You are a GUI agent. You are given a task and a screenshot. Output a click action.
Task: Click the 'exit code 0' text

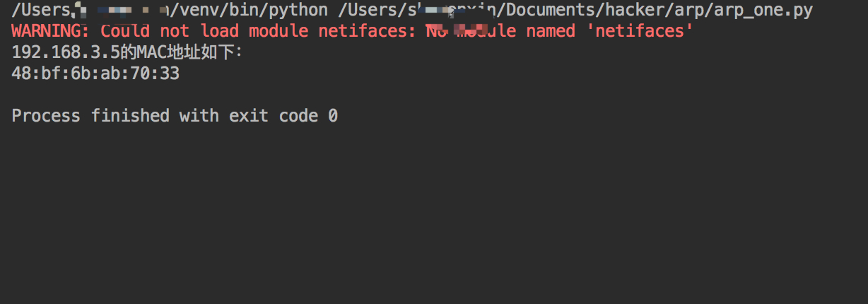tap(283, 115)
